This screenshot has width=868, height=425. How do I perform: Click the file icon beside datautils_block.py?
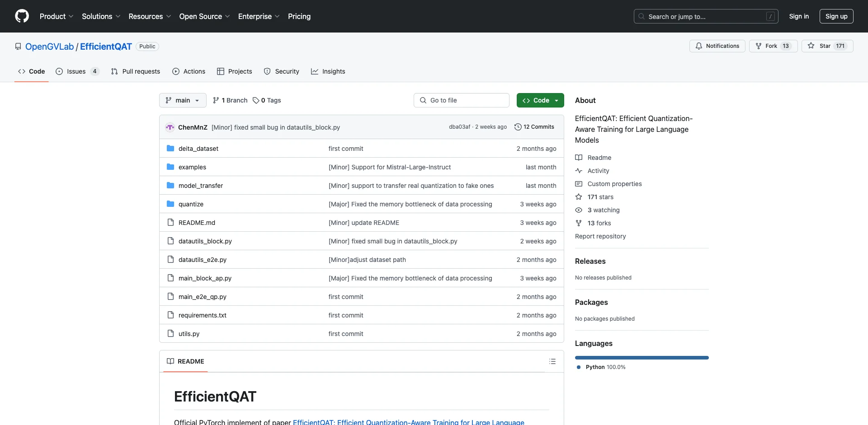(170, 241)
